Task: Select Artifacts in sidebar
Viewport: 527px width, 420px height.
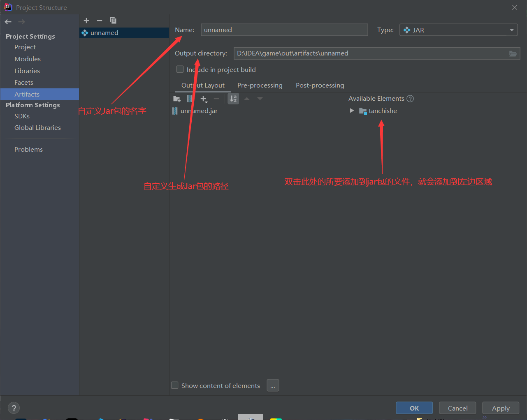Action: pos(39,94)
